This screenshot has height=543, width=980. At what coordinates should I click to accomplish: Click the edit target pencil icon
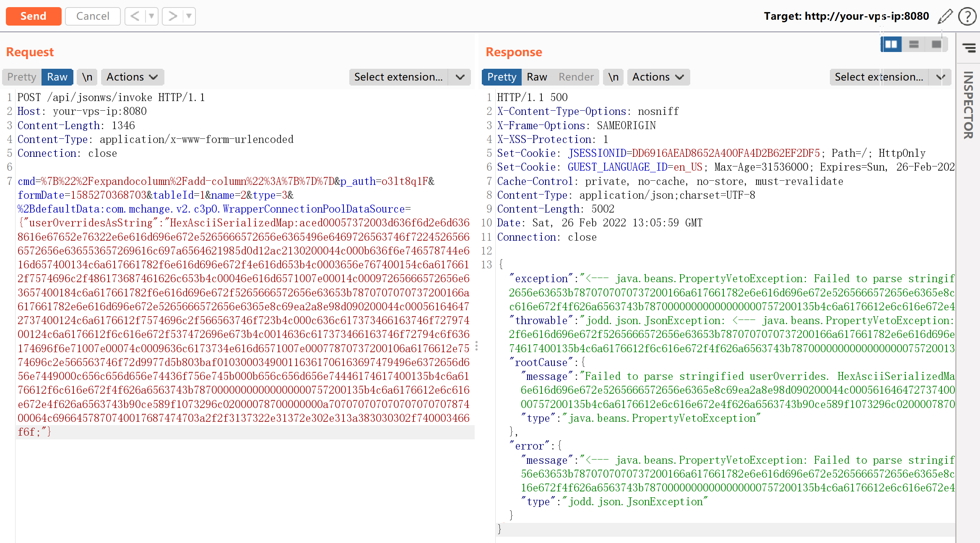tap(945, 16)
